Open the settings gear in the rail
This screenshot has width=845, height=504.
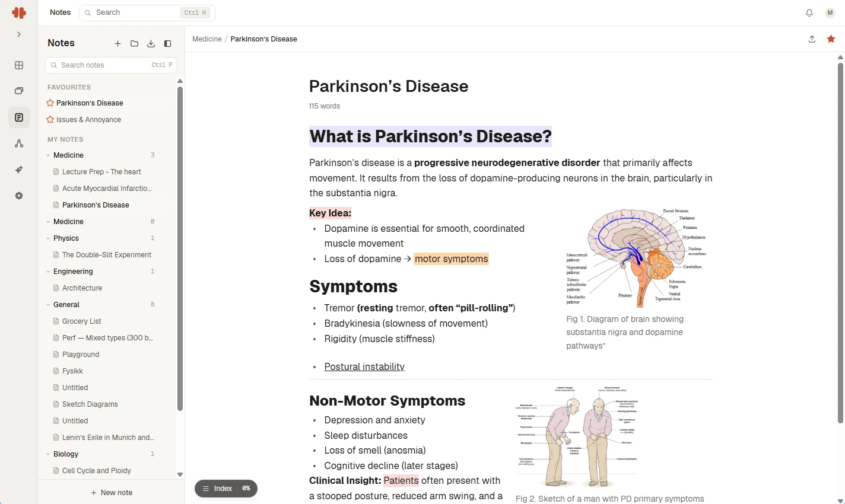(19, 196)
